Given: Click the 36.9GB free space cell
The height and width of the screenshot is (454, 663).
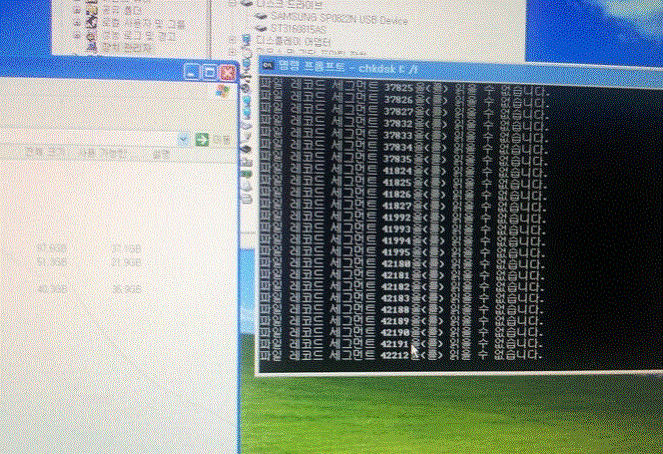Looking at the screenshot, I should pos(126,290).
